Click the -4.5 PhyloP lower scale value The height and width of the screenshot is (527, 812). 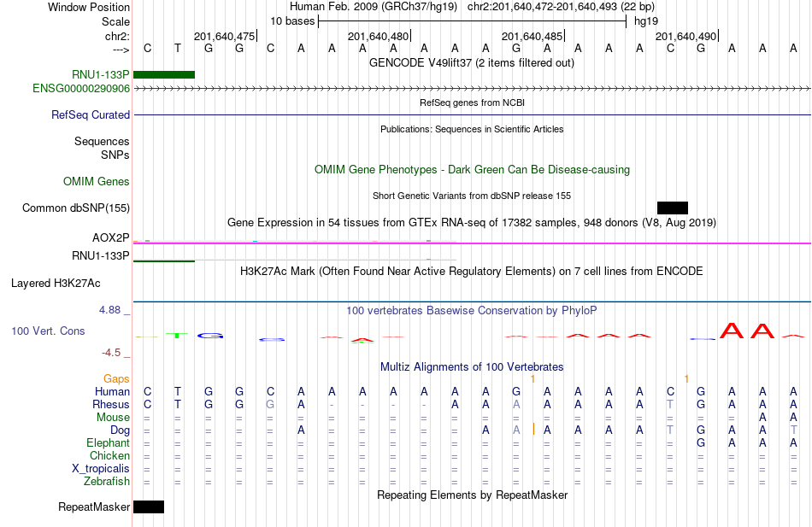pyautogui.click(x=111, y=353)
